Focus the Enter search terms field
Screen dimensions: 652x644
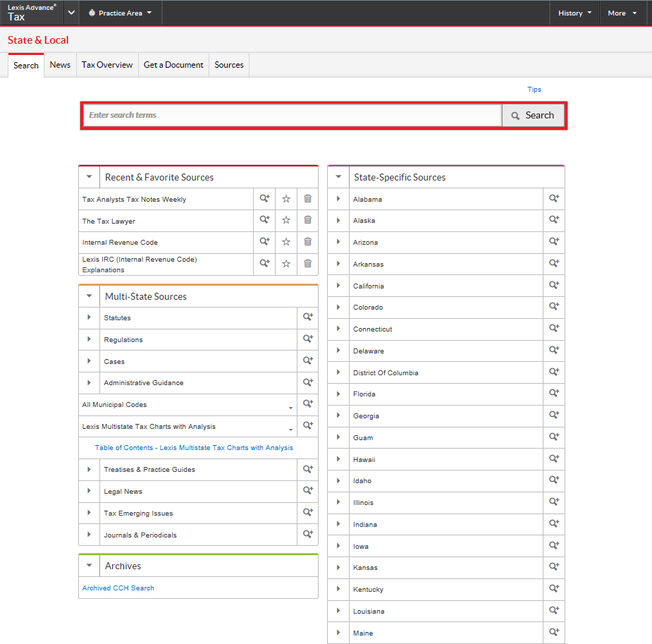(293, 115)
